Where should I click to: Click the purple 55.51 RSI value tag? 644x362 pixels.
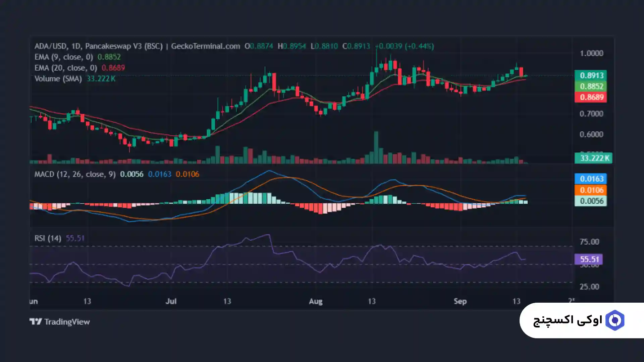click(589, 259)
